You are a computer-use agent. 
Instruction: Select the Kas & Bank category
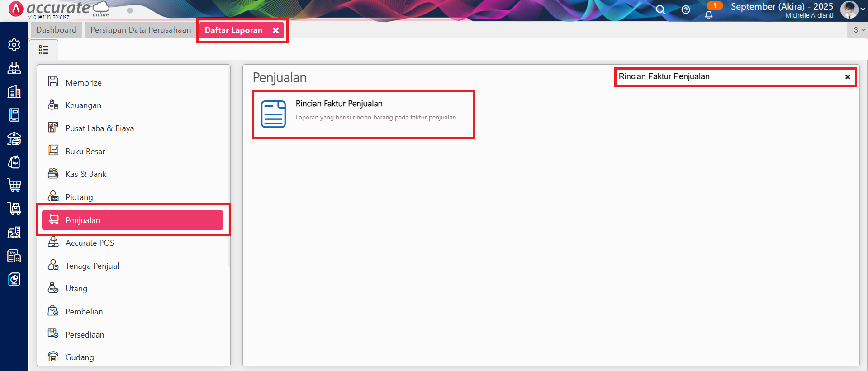tap(86, 174)
